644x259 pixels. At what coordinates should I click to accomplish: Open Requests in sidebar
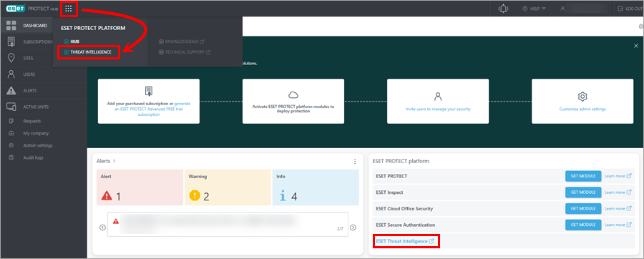pyautogui.click(x=32, y=121)
